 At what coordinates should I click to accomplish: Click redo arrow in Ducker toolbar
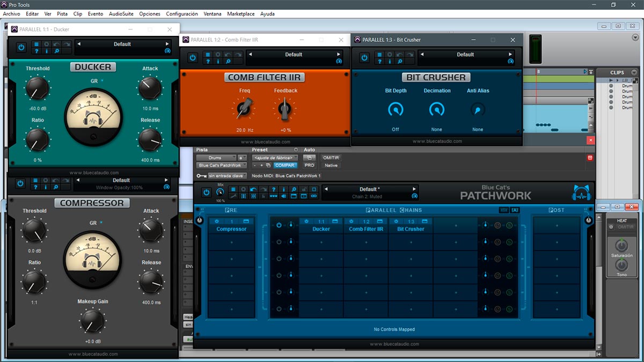point(67,44)
